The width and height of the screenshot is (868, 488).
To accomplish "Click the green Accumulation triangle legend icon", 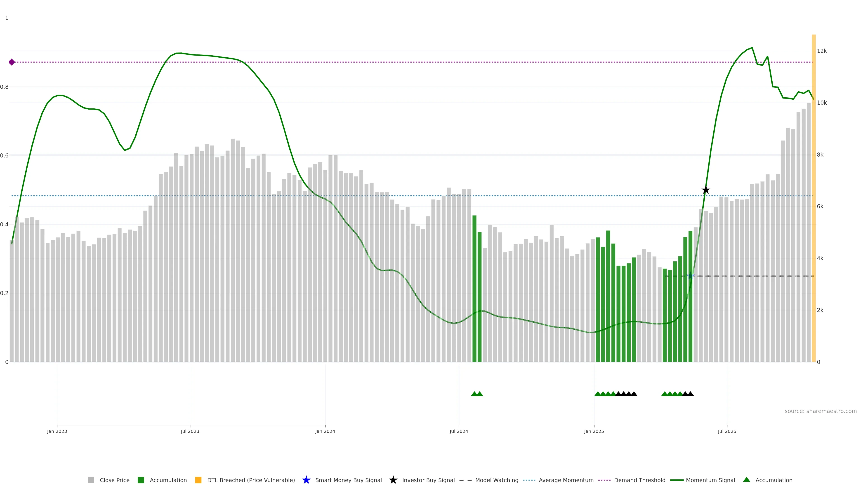I will (x=746, y=480).
